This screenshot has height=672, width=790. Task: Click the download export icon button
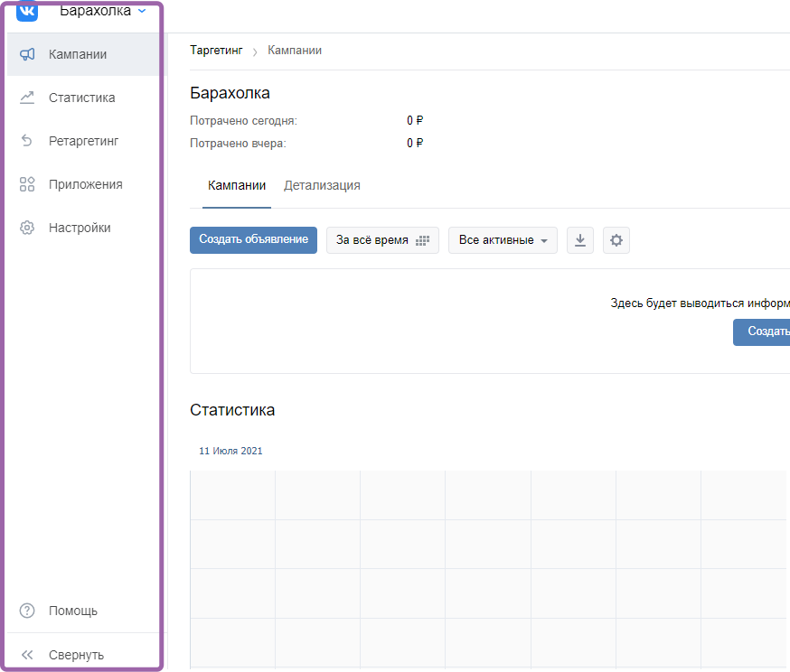[580, 240]
